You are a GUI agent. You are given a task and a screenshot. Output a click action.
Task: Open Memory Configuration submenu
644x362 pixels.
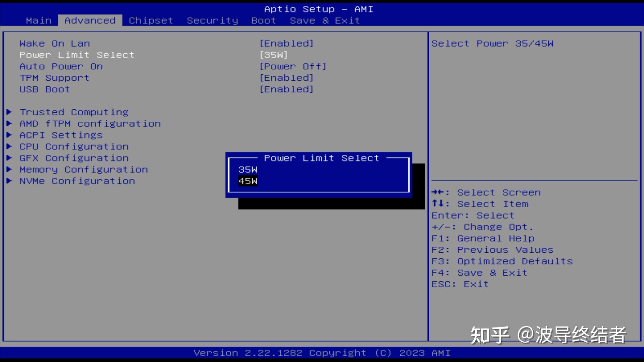tap(83, 169)
